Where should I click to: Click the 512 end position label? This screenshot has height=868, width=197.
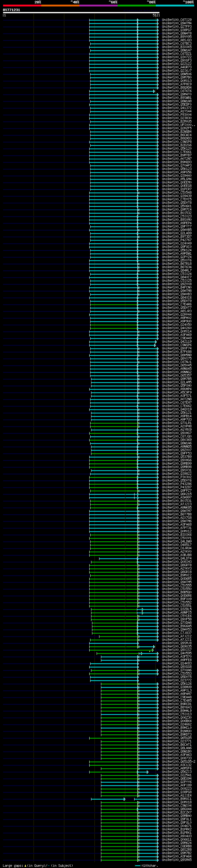click(155, 15)
